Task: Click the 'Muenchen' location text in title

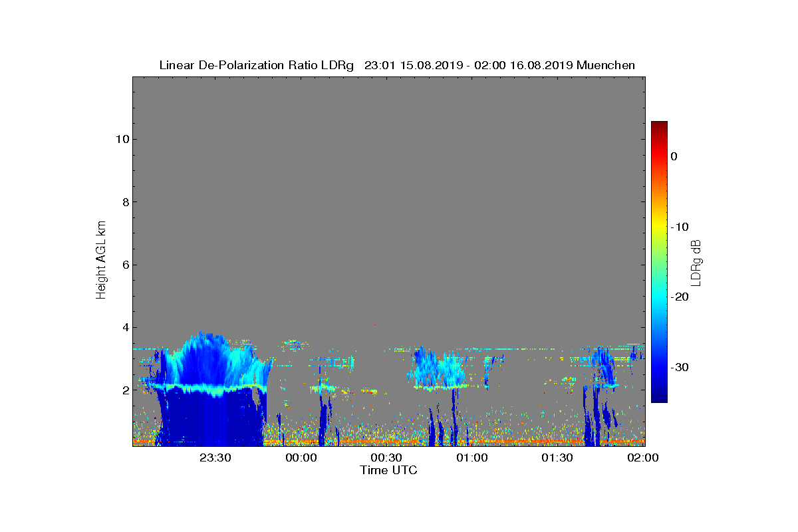Action: pyautogui.click(x=606, y=65)
